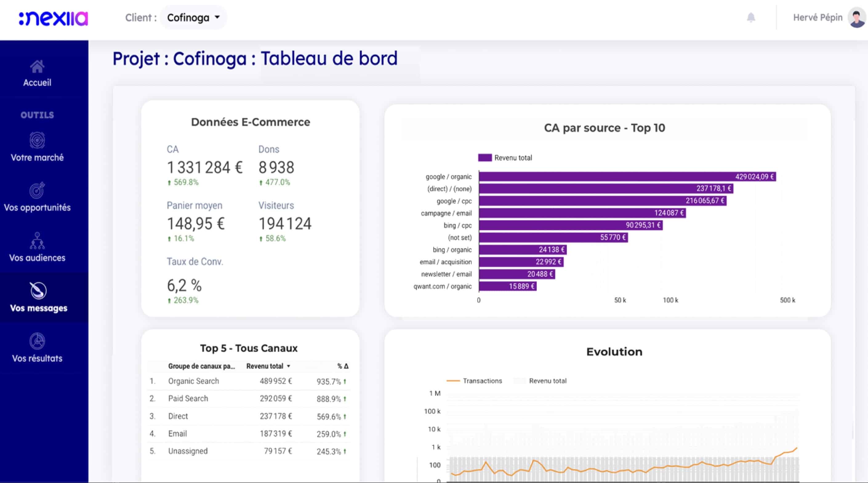Click the 16.1% Panier moyen growth indicator
This screenshot has width=868, height=483.
[181, 238]
